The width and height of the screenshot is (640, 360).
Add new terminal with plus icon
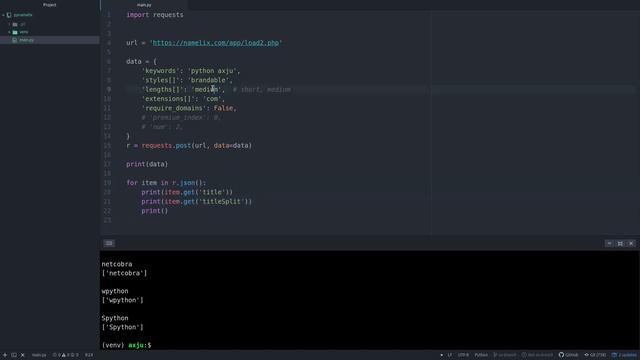click(x=5, y=355)
